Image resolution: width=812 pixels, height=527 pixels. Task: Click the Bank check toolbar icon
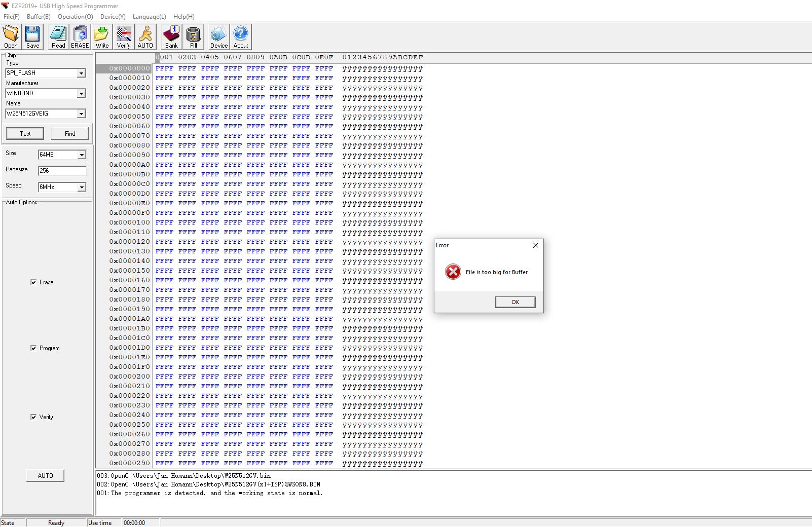pos(171,37)
